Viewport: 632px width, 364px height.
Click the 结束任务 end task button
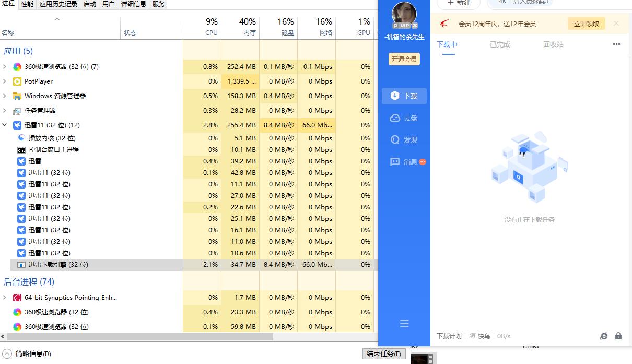click(384, 354)
